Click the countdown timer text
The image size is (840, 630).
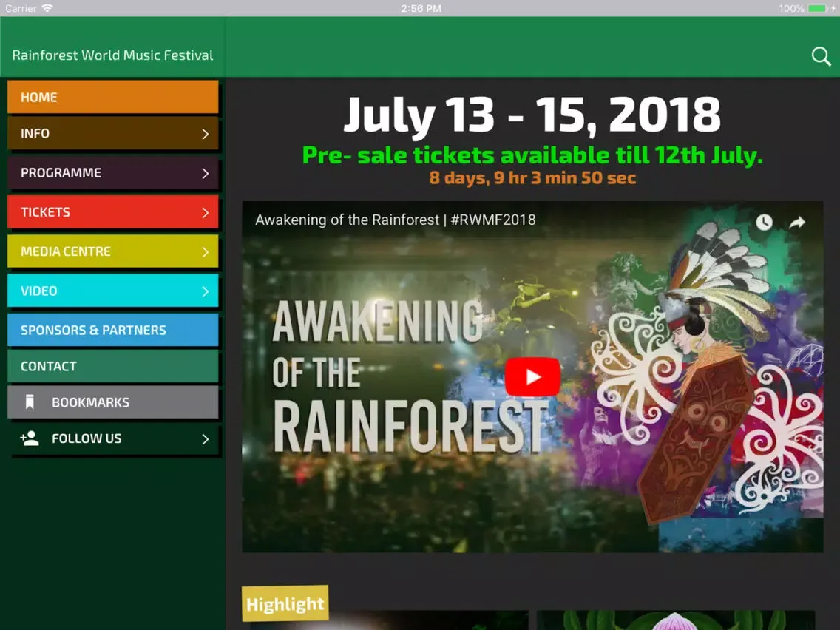[532, 178]
